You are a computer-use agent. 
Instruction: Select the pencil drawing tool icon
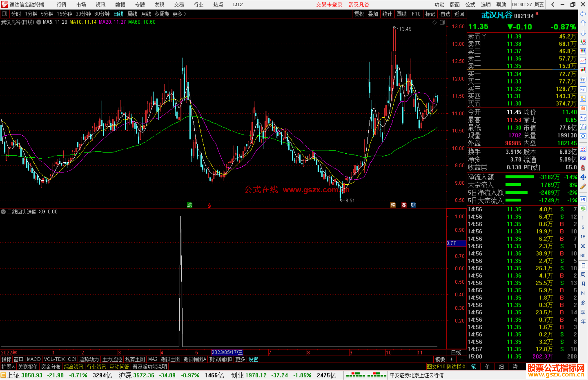click(x=583, y=187)
